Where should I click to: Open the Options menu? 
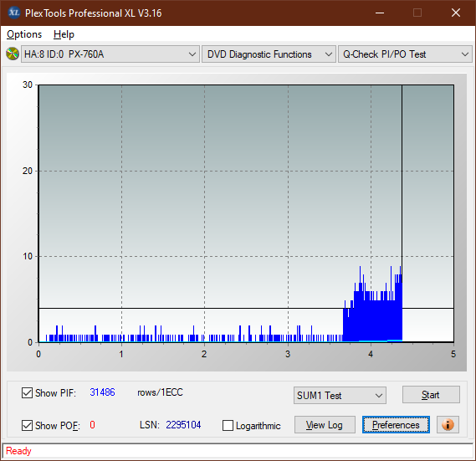[24, 34]
